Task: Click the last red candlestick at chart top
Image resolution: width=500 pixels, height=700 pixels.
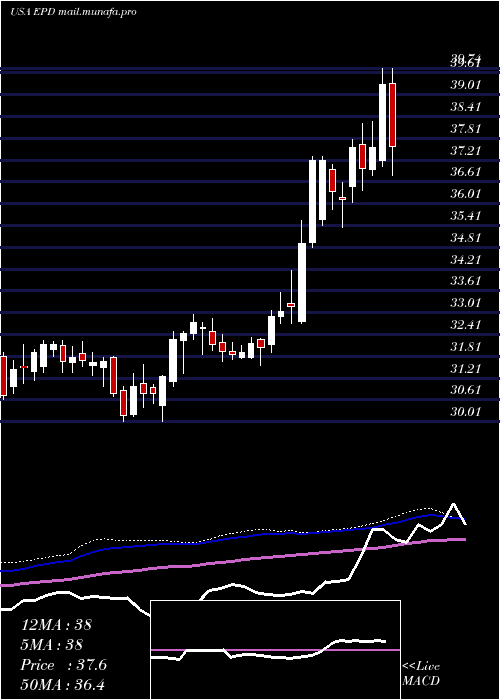Action: 392,115
